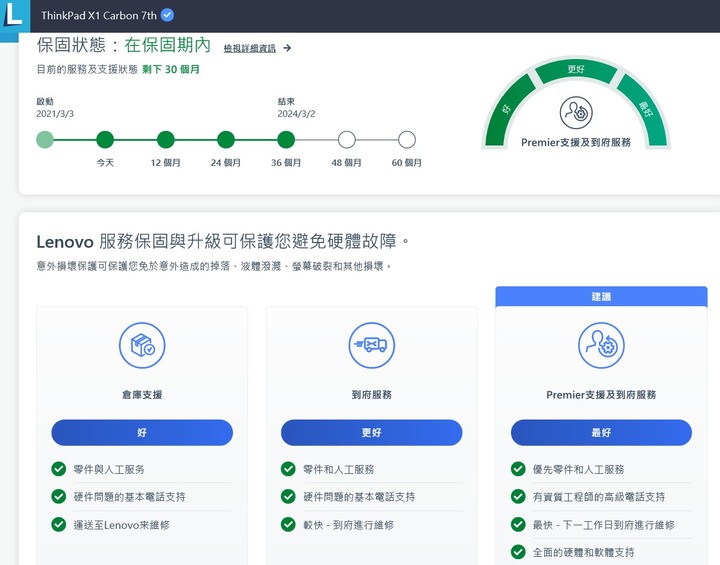Click checkmark beside 全面的硬體和軟體支持
720x565 pixels.
tap(518, 552)
